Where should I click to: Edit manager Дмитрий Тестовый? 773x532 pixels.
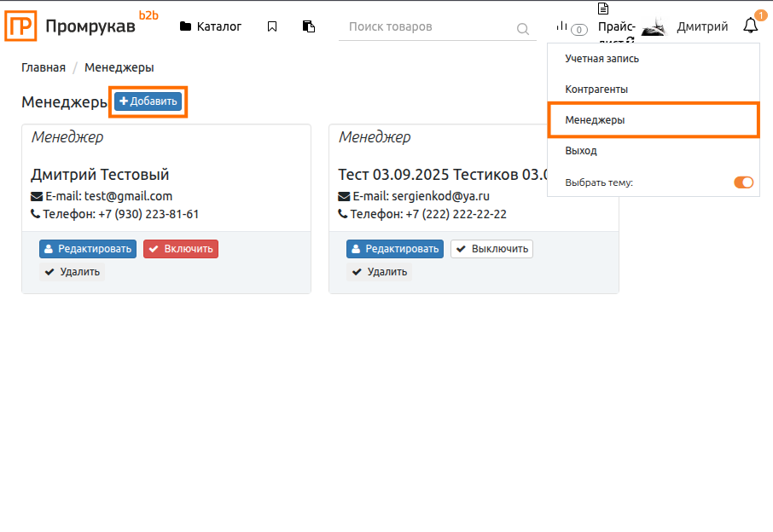(87, 249)
